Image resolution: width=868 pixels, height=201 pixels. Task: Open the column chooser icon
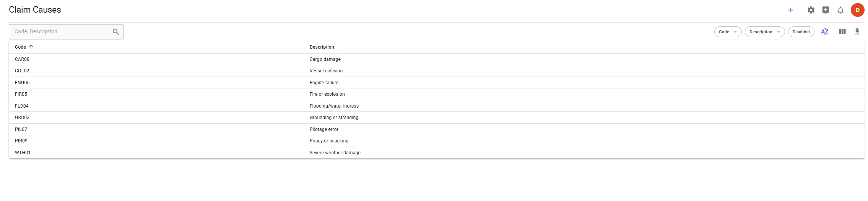tap(842, 32)
